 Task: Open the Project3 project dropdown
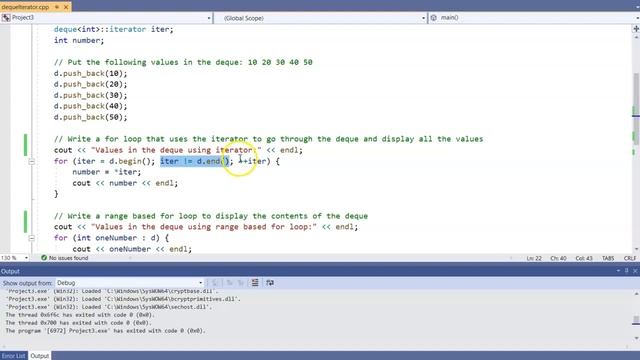click(x=106, y=18)
